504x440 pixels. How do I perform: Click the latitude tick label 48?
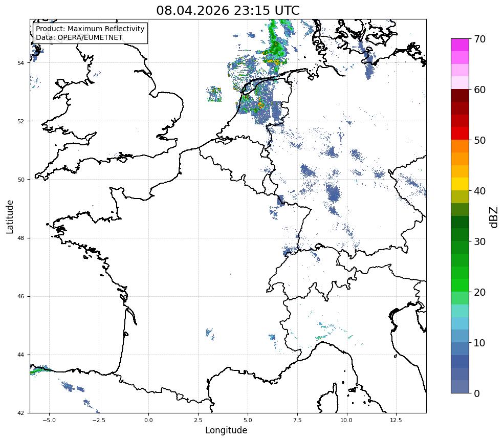click(20, 238)
